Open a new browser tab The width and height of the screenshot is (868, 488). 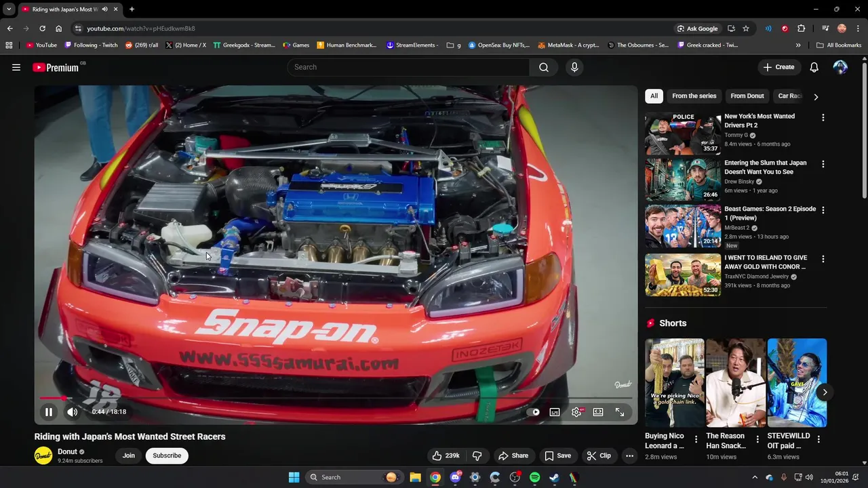(x=132, y=9)
